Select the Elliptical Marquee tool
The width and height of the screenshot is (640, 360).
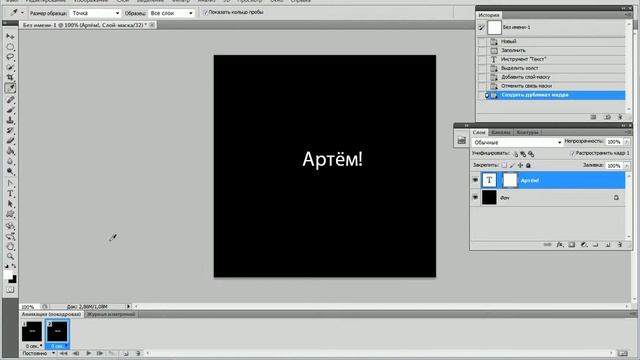point(10,47)
